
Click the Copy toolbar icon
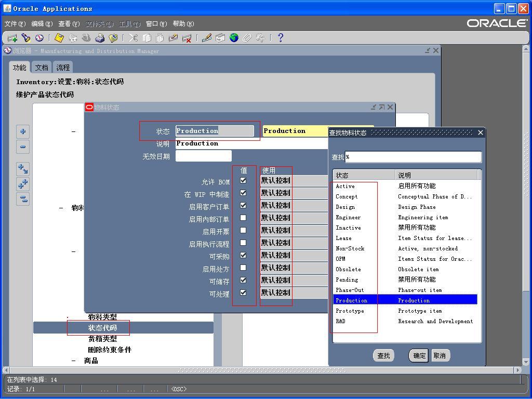click(x=147, y=38)
